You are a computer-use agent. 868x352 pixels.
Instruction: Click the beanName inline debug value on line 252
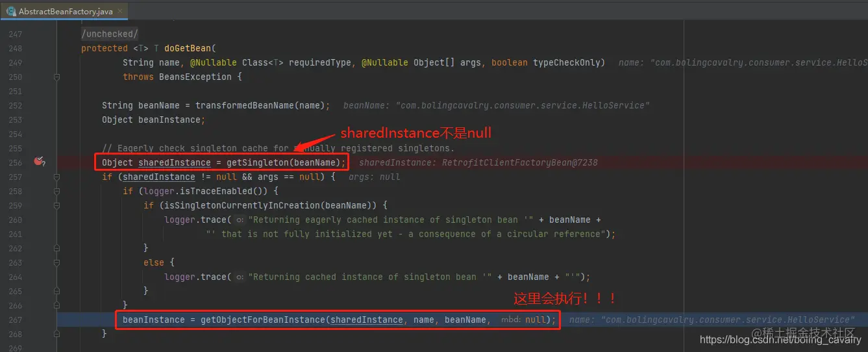coord(497,105)
